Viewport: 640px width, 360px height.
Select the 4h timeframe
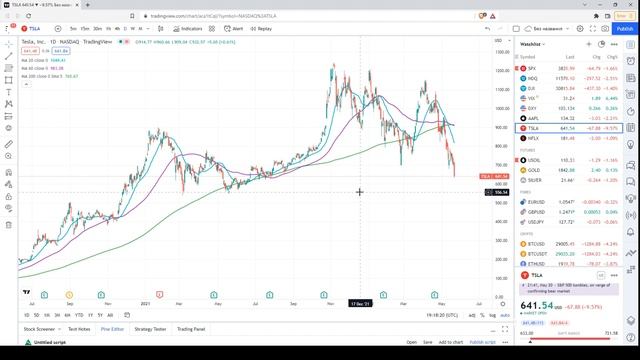(x=117, y=29)
